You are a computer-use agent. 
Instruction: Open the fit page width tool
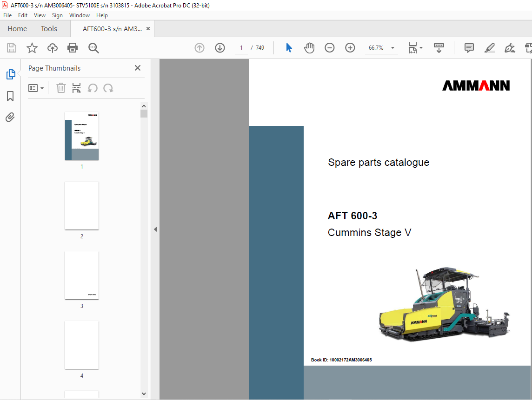[x=412, y=48]
